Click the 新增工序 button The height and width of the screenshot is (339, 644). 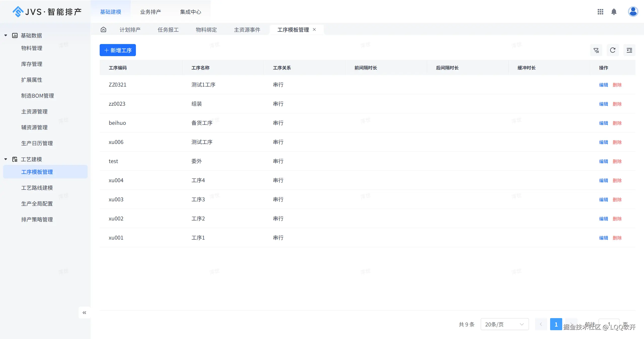pos(118,50)
